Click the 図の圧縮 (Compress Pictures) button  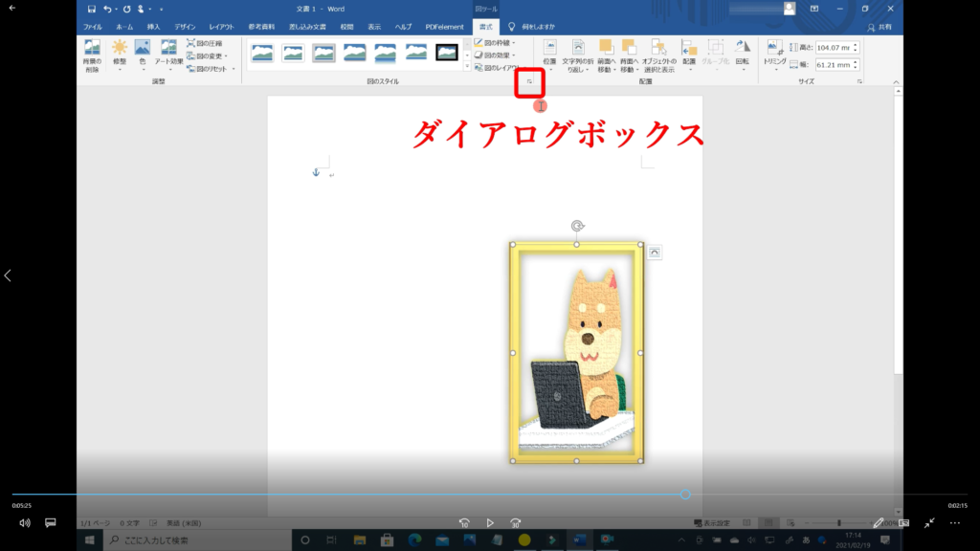point(207,43)
